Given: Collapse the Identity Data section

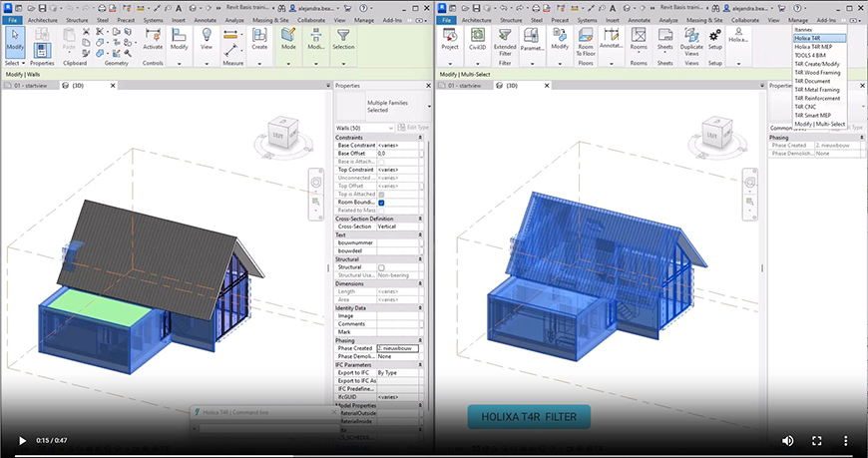Looking at the screenshot, I should click(x=420, y=308).
